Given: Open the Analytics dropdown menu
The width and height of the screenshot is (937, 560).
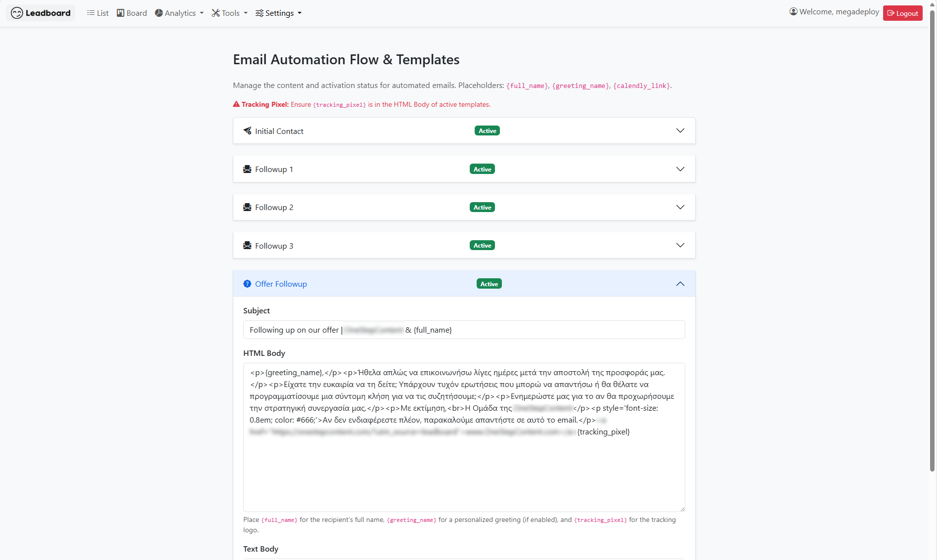Looking at the screenshot, I should point(179,13).
